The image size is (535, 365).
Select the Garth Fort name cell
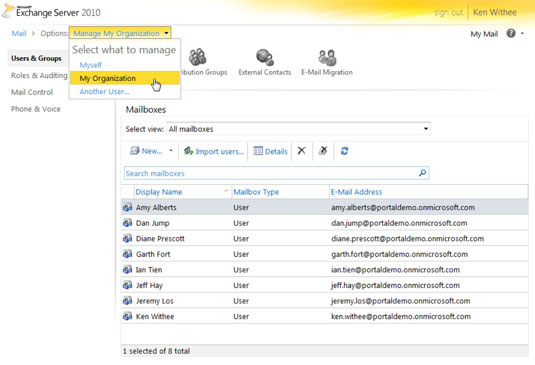[153, 254]
